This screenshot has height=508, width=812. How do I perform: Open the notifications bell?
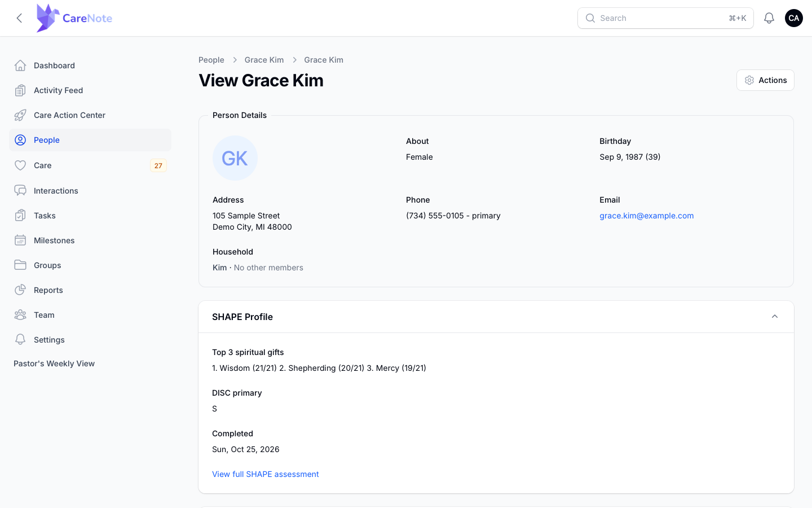coord(769,18)
